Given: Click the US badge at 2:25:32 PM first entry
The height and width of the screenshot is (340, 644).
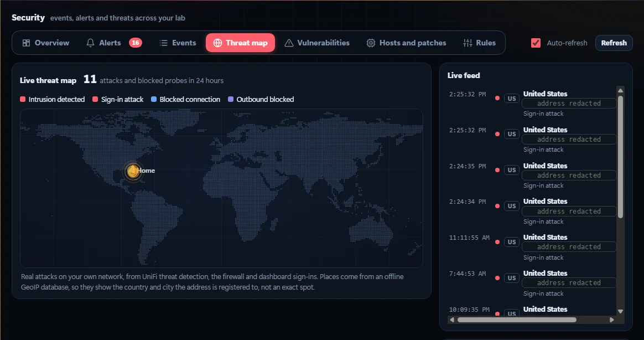Looking at the screenshot, I should click(512, 98).
